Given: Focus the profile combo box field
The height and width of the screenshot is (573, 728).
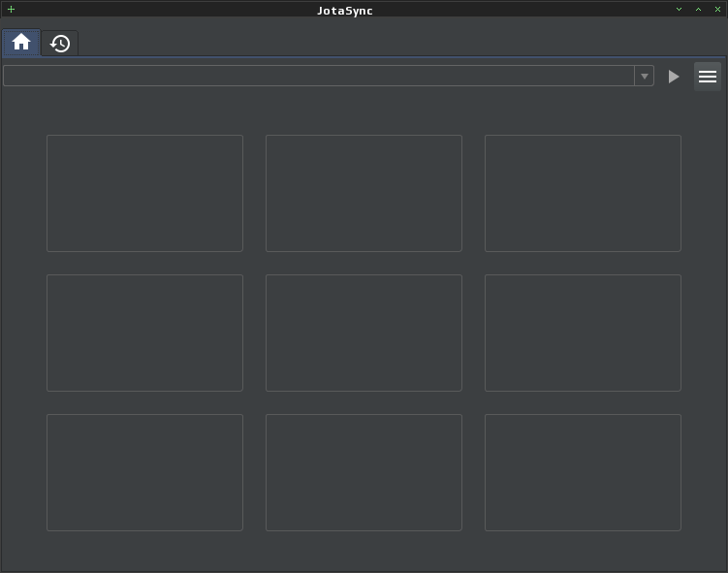Looking at the screenshot, I should [x=319, y=76].
